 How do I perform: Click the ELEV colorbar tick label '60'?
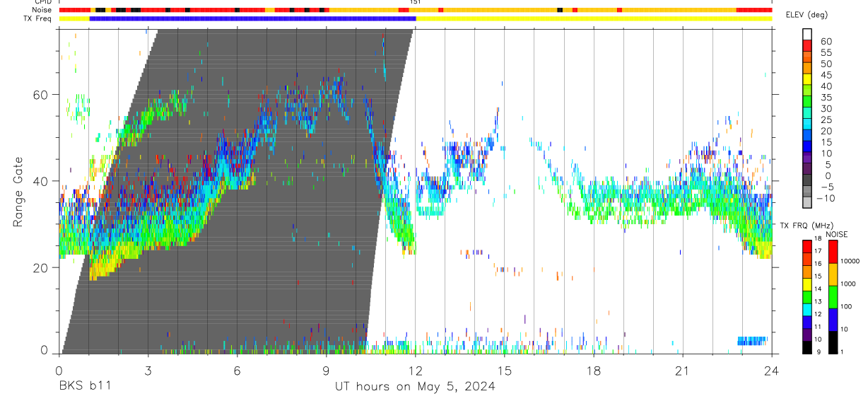[826, 41]
